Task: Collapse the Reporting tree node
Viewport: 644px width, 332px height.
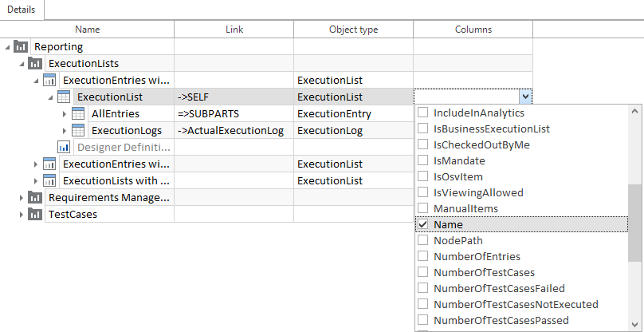Action: coord(7,47)
